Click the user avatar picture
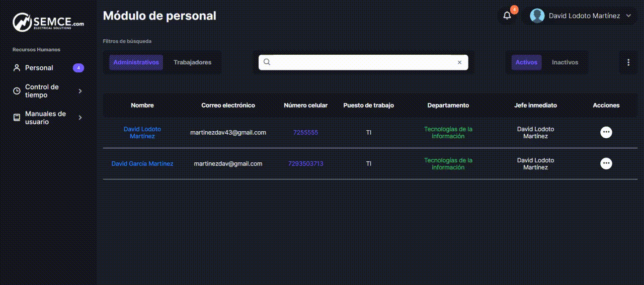Image resolution: width=644 pixels, height=285 pixels. tap(537, 16)
